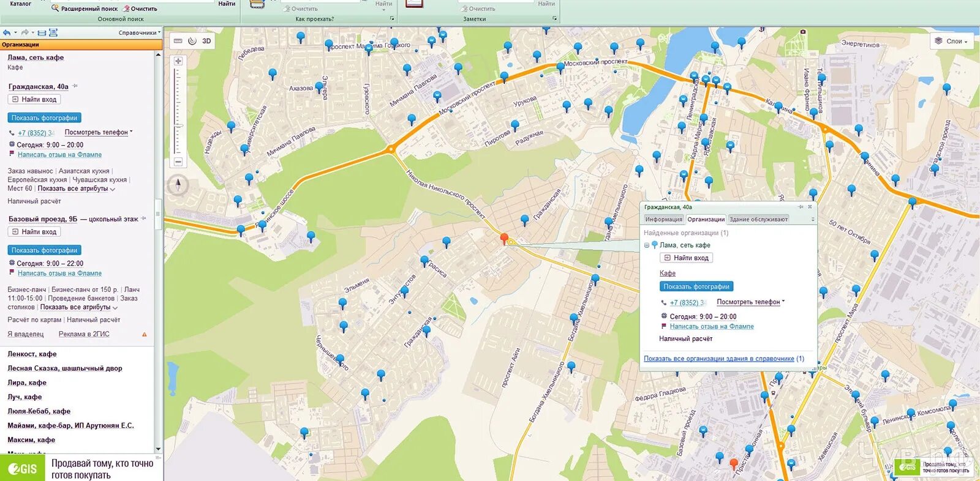Click Найти вход under Гражданская, 40а in sidebar
Viewport: 980px width, 481px height.
(34, 99)
